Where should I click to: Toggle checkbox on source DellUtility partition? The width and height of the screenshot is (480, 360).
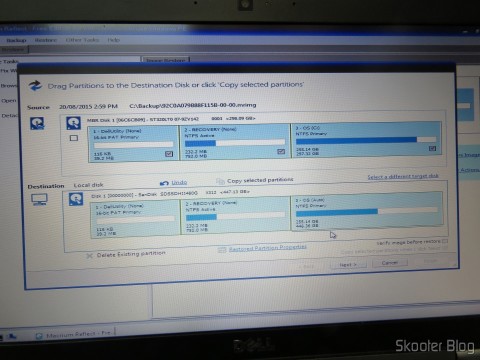pos(169,154)
